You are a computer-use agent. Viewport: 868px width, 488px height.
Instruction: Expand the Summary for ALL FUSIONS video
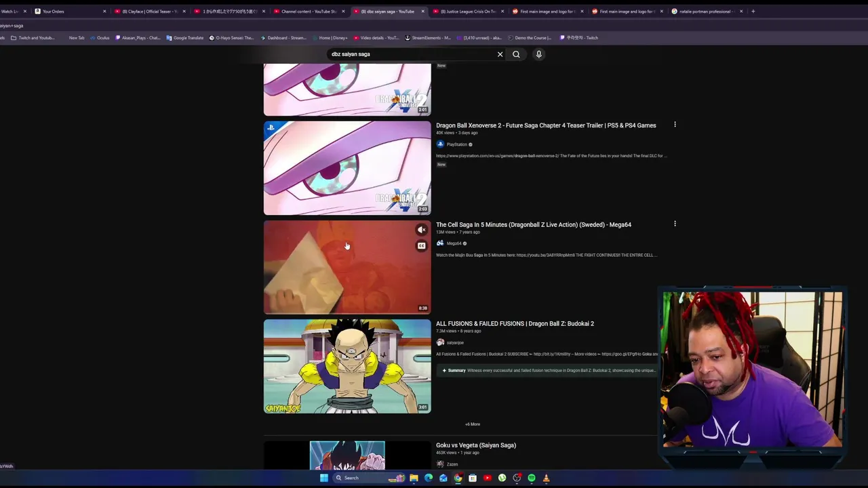click(546, 370)
